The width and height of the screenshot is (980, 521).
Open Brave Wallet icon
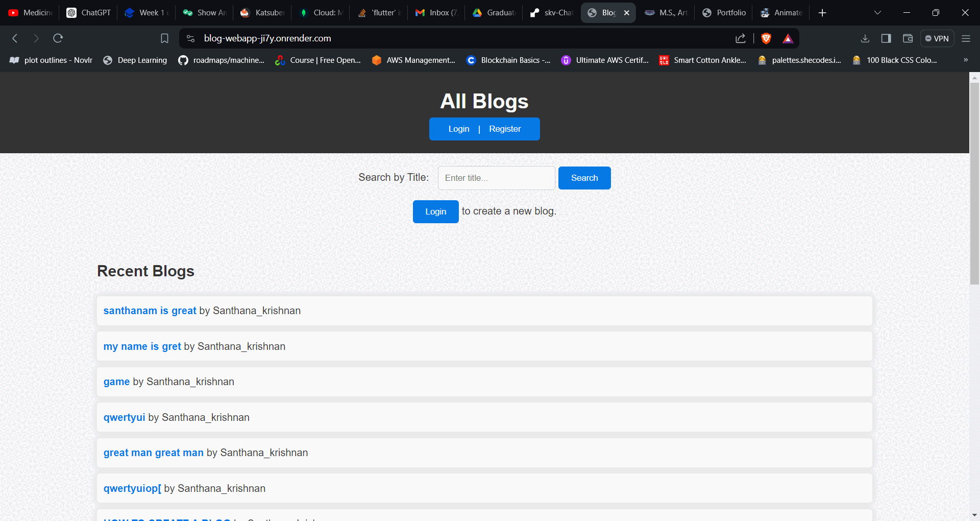pos(908,38)
